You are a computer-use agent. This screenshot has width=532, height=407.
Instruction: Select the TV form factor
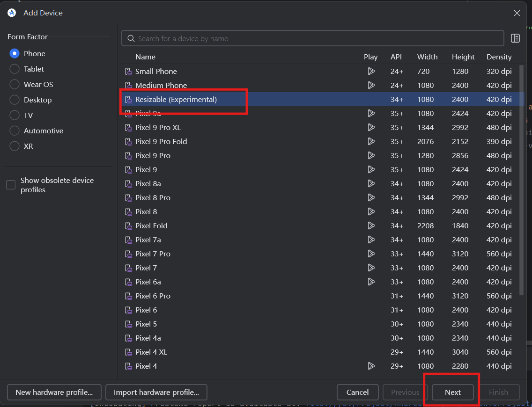pos(14,115)
